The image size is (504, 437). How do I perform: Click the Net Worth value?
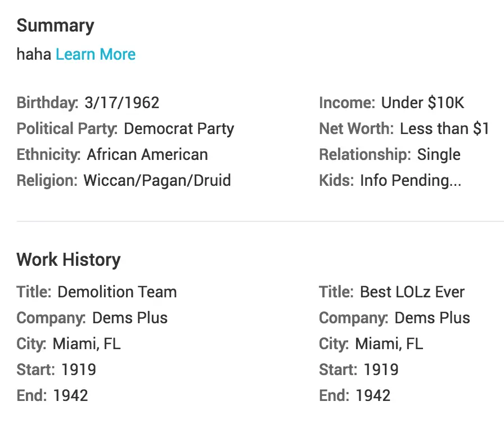tap(444, 129)
